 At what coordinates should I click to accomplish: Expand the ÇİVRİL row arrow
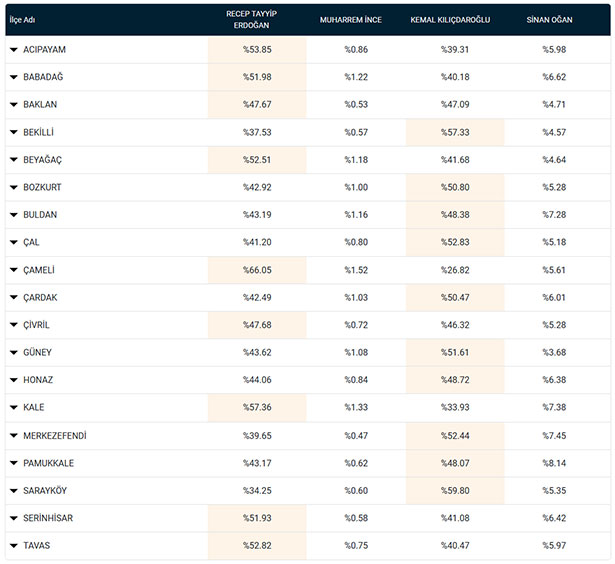(14, 325)
